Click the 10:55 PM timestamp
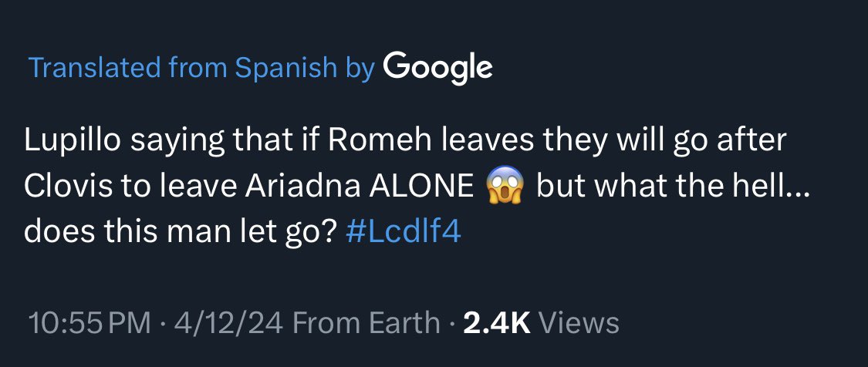 pyautogui.click(x=90, y=323)
